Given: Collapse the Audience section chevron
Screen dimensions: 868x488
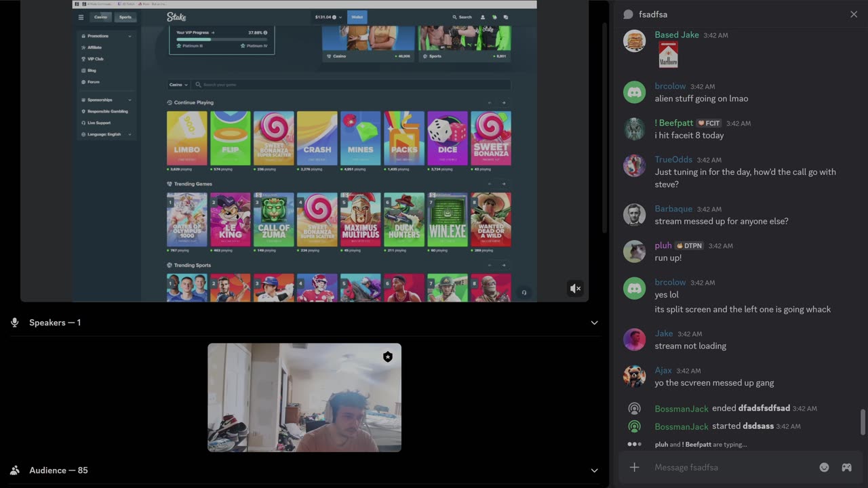Looking at the screenshot, I should pyautogui.click(x=594, y=470).
